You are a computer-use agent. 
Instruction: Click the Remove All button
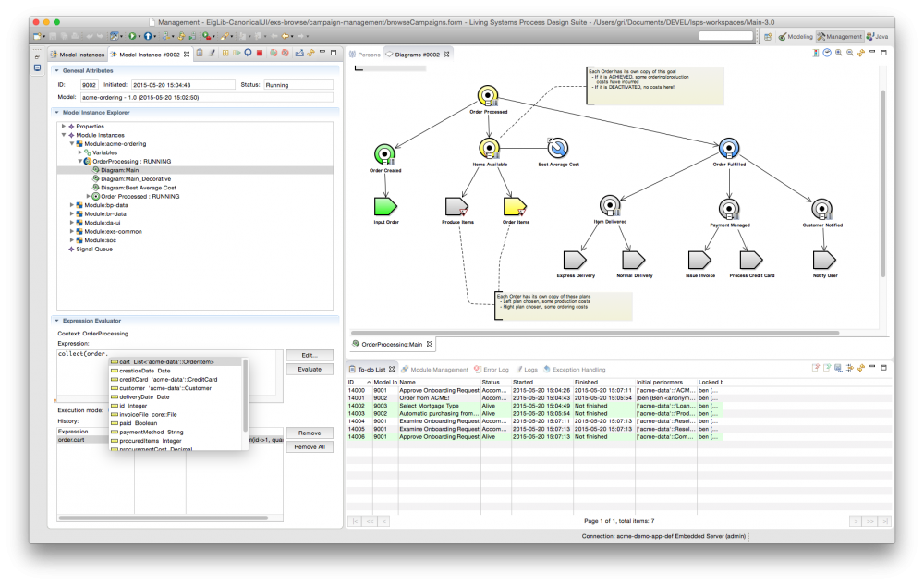[x=309, y=446]
